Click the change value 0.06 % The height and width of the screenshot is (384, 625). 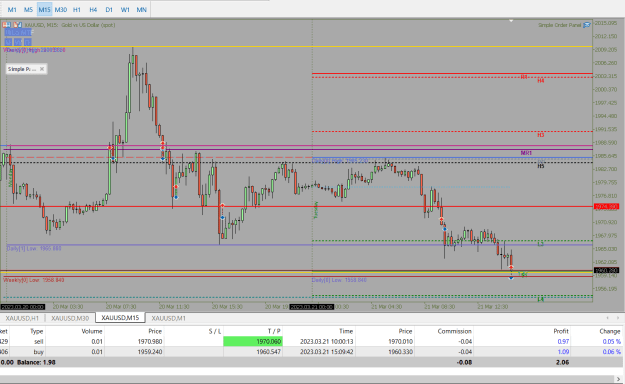point(611,352)
